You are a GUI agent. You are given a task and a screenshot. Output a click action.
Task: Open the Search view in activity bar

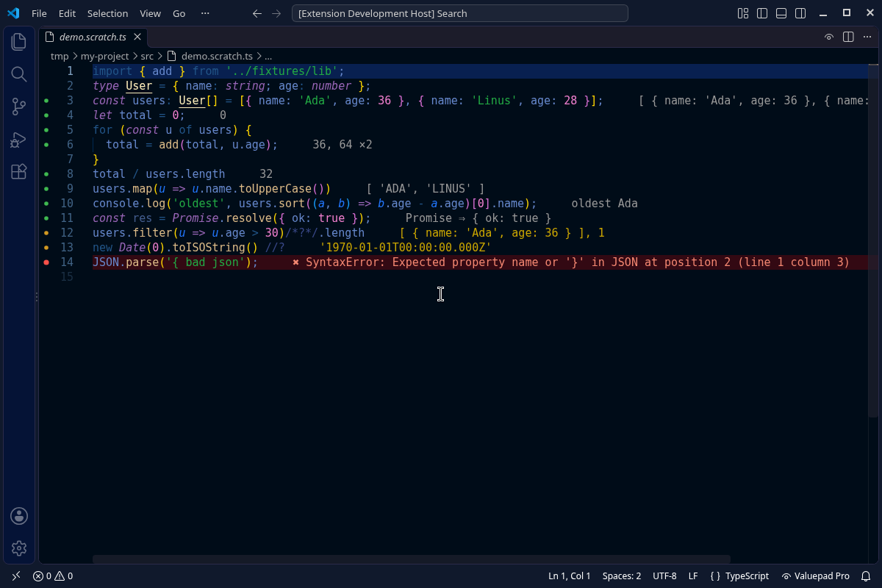19,74
